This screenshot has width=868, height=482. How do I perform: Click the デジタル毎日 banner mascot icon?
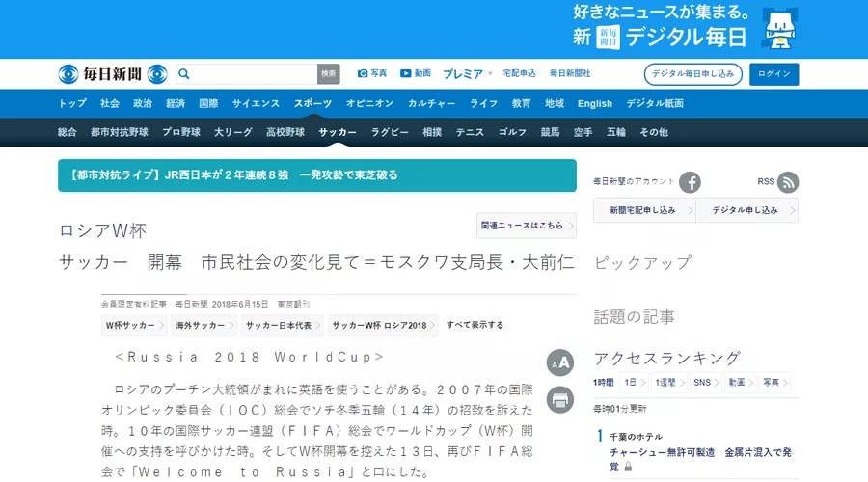[779, 29]
